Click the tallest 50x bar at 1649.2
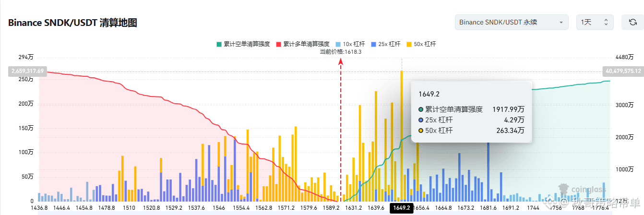The width and height of the screenshot is (644, 215). [402, 136]
